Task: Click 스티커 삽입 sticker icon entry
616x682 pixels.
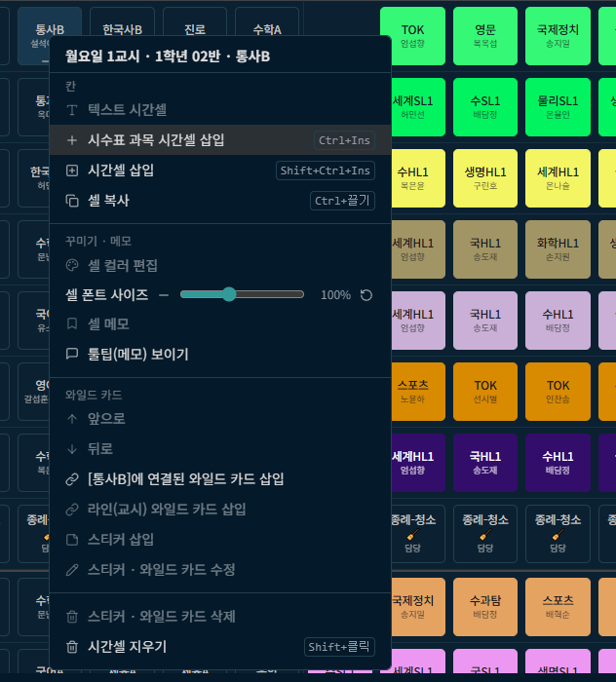Action: pos(220,540)
